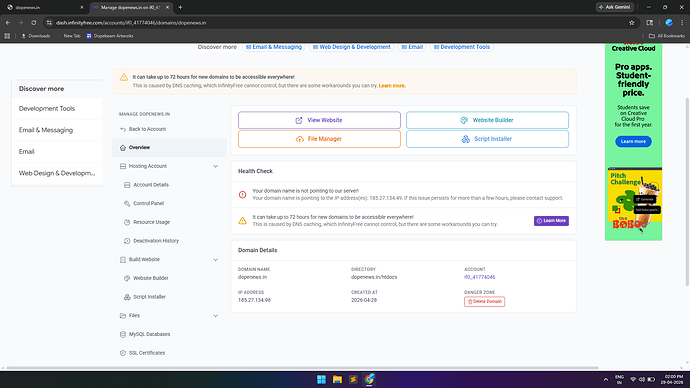
Task: Open Website Builder in sidebar
Action: click(x=150, y=278)
